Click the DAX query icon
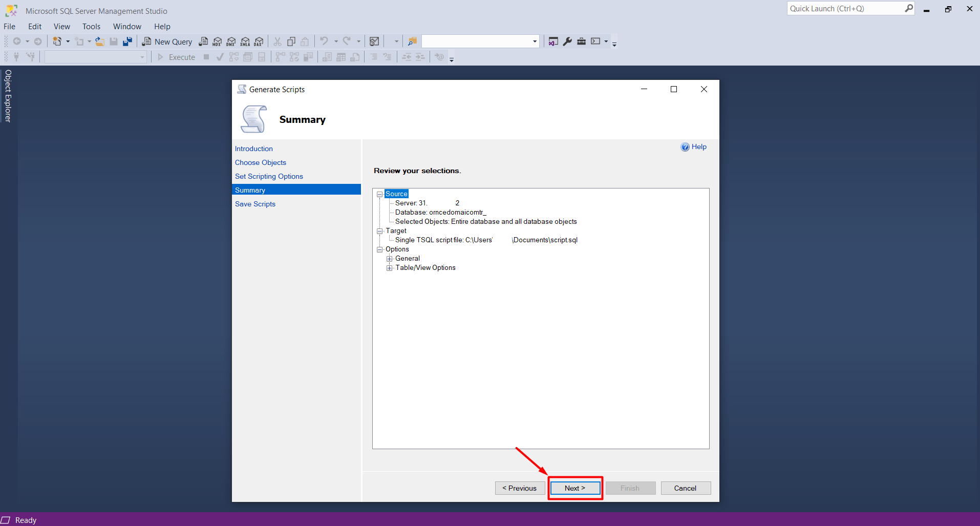Viewport: 980px width, 526px height. point(259,41)
